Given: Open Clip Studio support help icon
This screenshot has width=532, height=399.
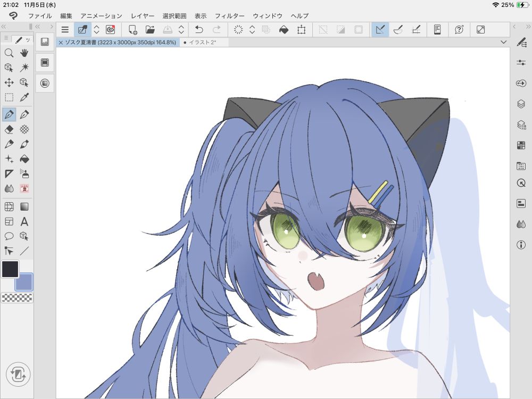Looking at the screenshot, I should tap(459, 30).
